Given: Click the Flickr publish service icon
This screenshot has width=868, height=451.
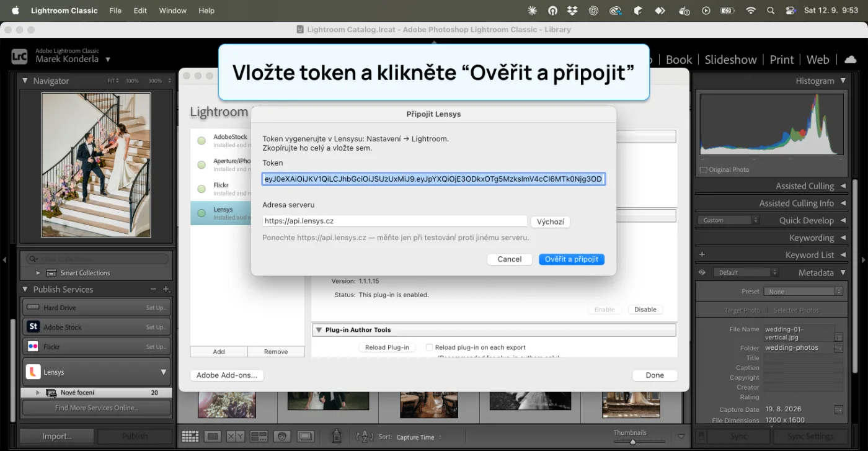Looking at the screenshot, I should (33, 346).
